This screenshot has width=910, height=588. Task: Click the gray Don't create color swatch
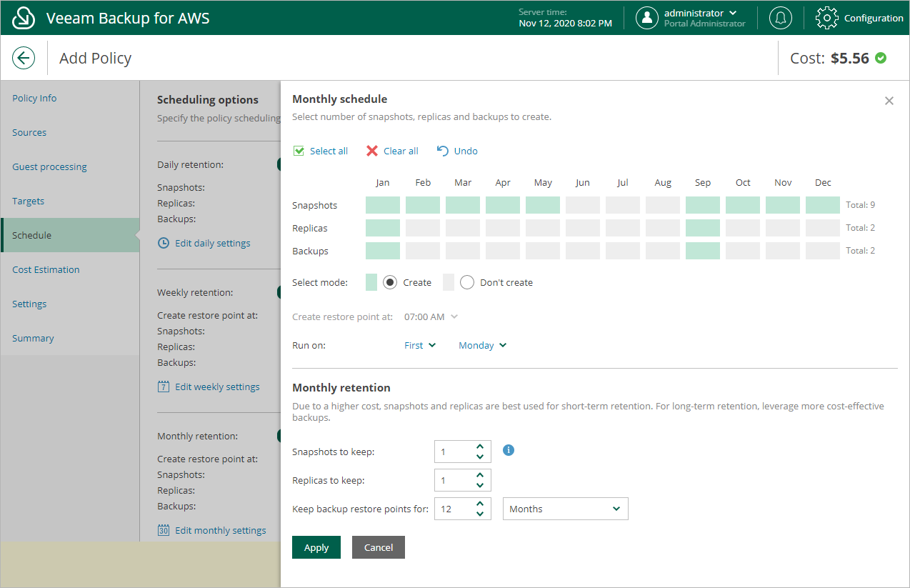[449, 282]
